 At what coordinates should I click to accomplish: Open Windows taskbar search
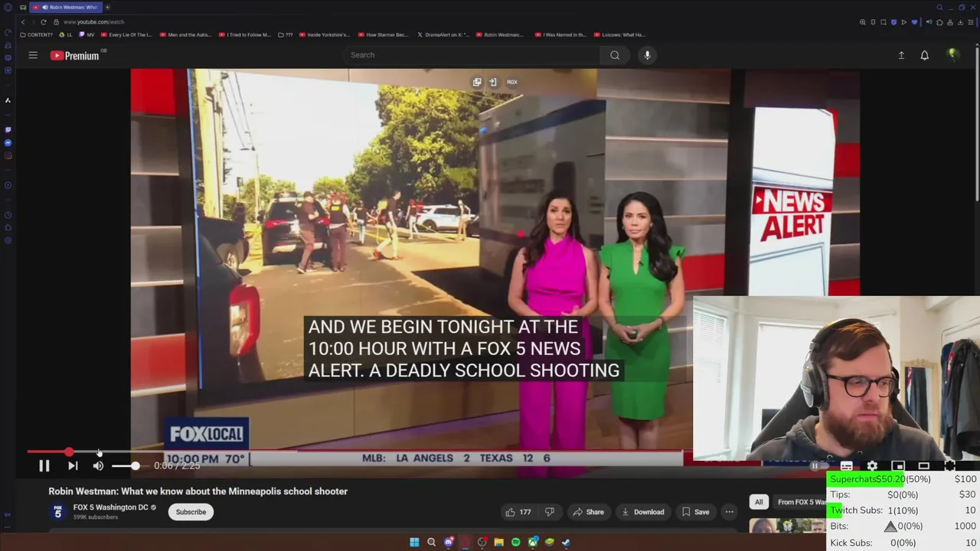coord(431,542)
